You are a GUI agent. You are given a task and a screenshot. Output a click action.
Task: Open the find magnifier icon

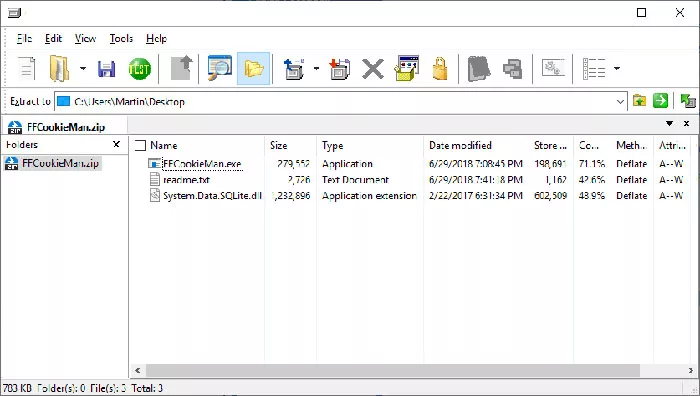point(220,68)
